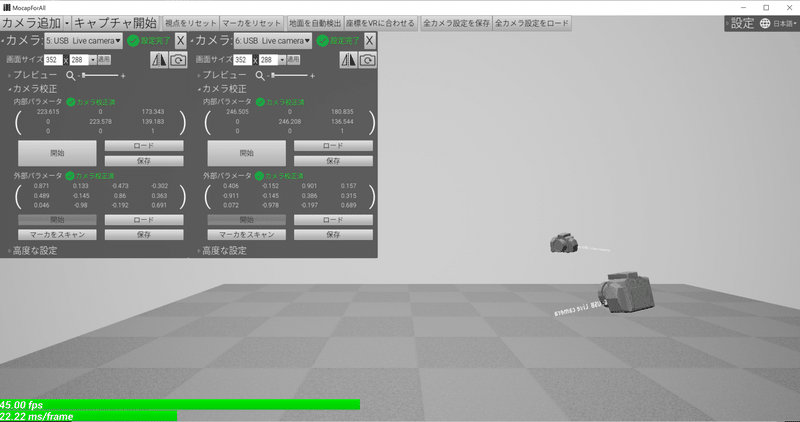Click the 22.22 ms/frame readout
This screenshot has height=422, width=800.
coord(36,417)
